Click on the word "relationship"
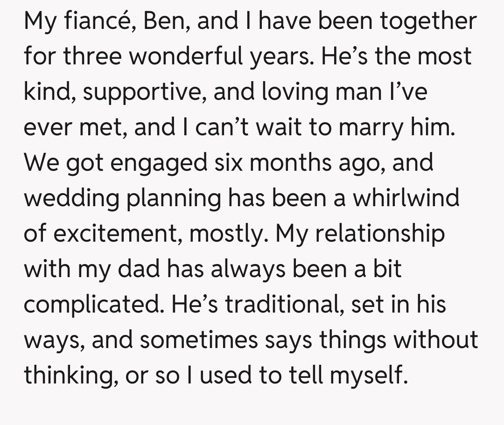Screen dimensions: 504x425 379,233
